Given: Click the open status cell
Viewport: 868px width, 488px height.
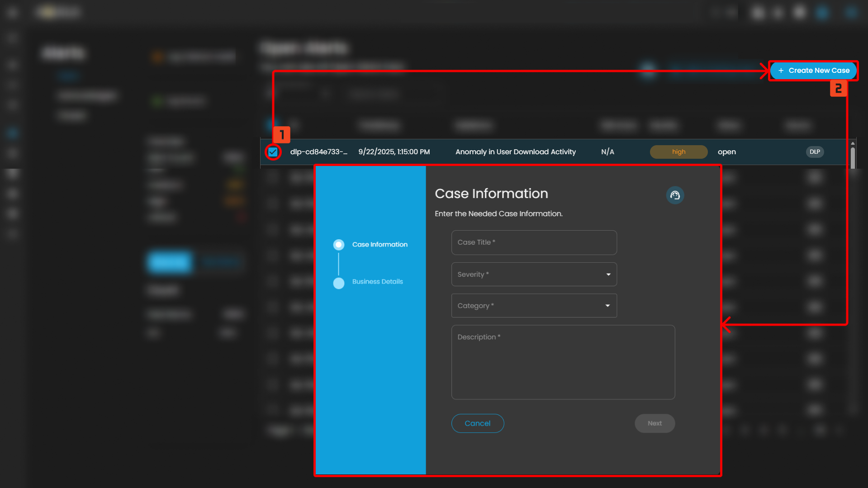Looking at the screenshot, I should tap(726, 152).
